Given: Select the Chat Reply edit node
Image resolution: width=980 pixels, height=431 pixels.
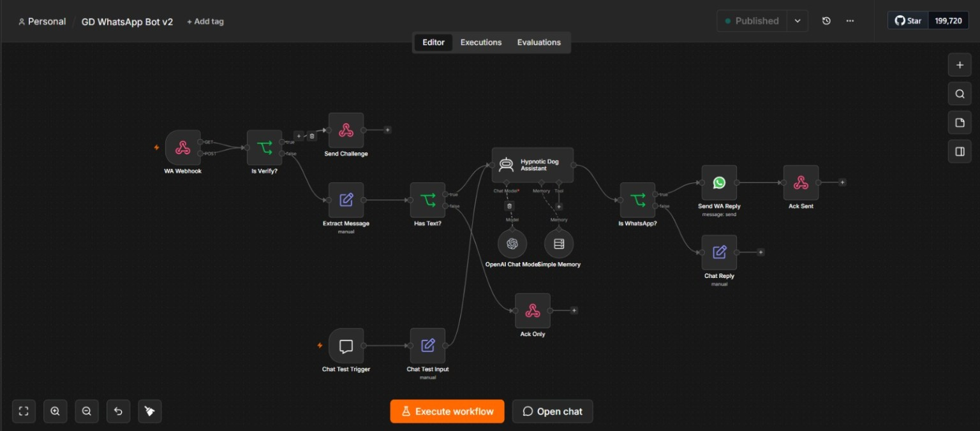Looking at the screenshot, I should pos(719,252).
